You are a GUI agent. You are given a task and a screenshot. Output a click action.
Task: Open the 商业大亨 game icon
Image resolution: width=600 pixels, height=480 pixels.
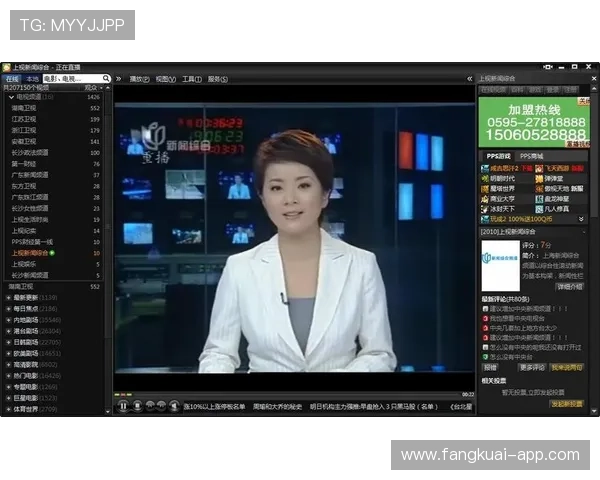[485, 199]
